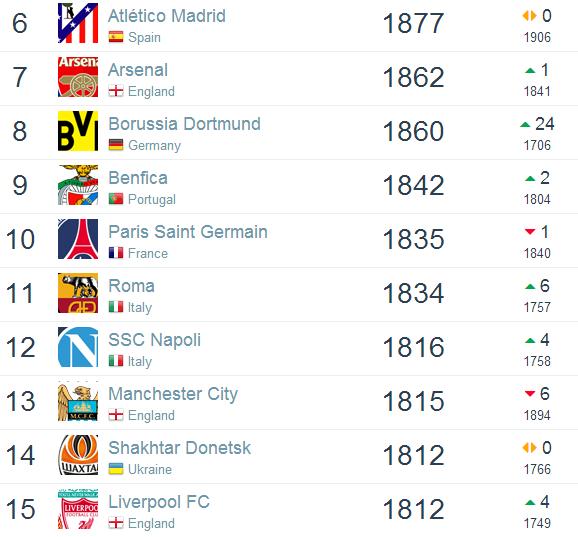
Task: Click the Liverpool FC crest
Action: point(78,509)
